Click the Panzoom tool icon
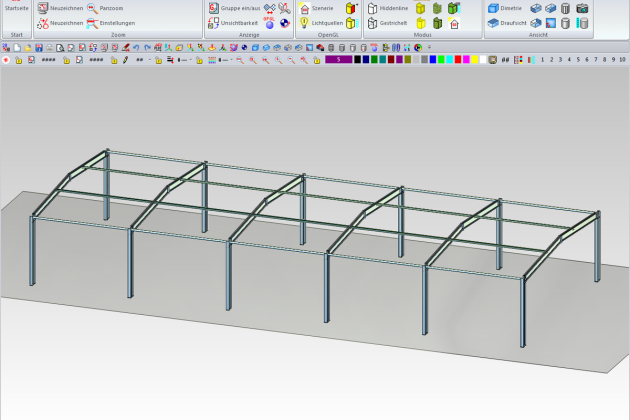This screenshot has height=420, width=630. coord(92,8)
